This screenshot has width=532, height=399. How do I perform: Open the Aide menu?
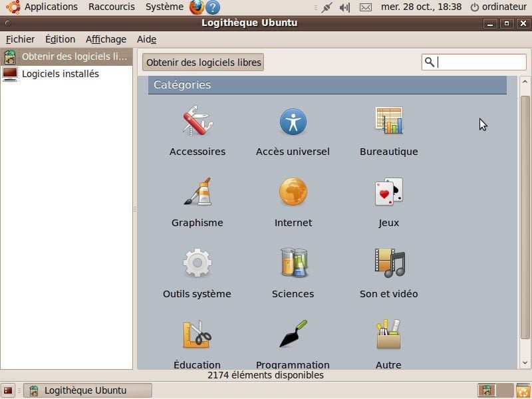coord(146,39)
